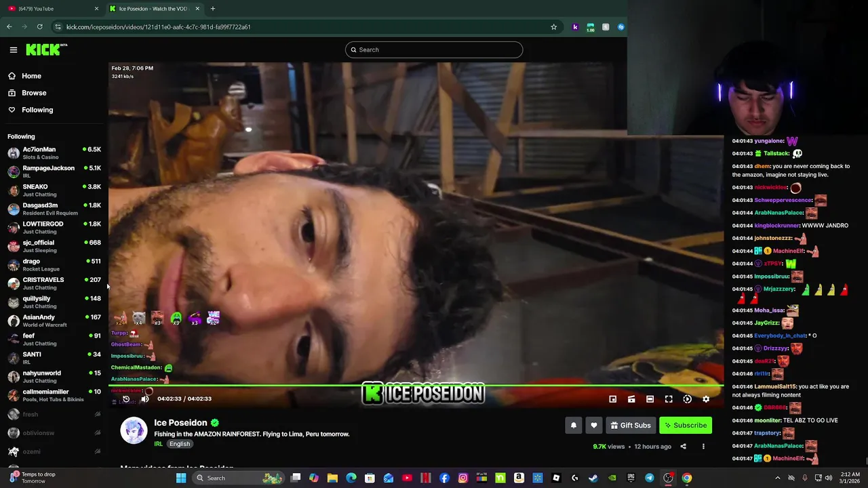Open a new browser tab

pos(213,9)
